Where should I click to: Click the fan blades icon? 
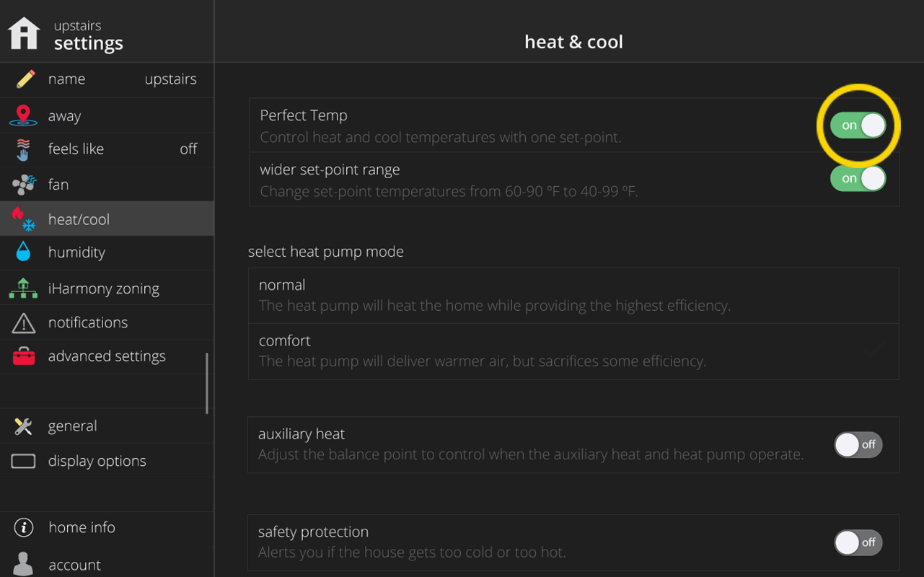coord(24,185)
